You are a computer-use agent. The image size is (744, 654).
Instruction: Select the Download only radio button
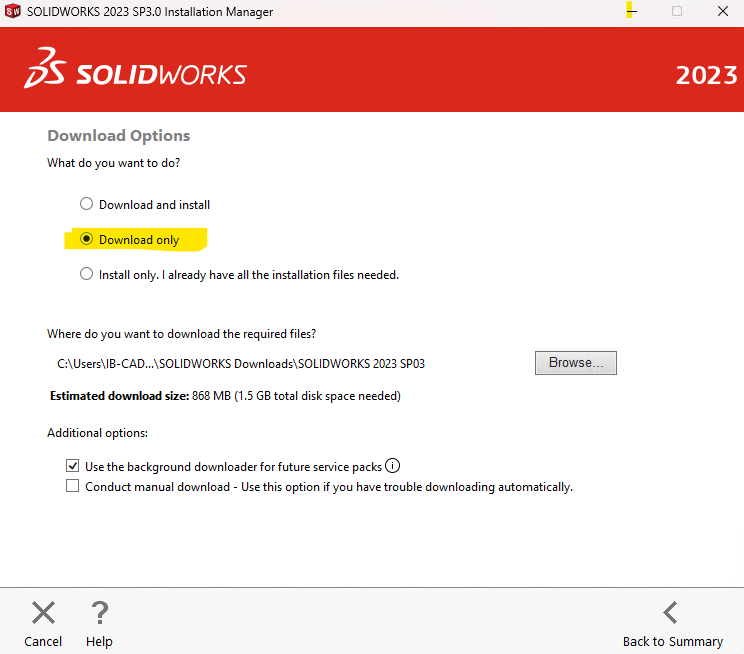tap(86, 239)
